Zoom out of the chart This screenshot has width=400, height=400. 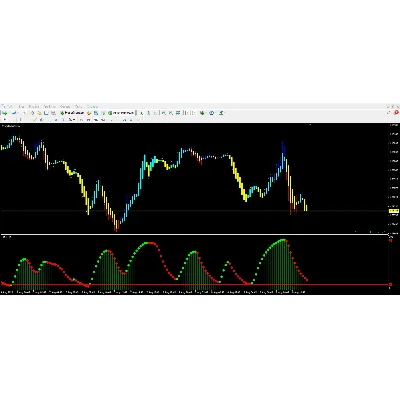coord(171,113)
